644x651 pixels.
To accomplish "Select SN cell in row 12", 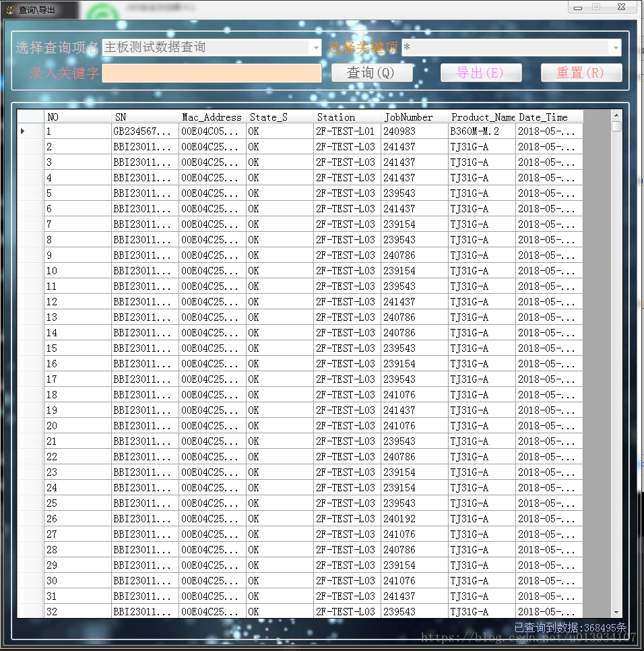I will [x=146, y=302].
